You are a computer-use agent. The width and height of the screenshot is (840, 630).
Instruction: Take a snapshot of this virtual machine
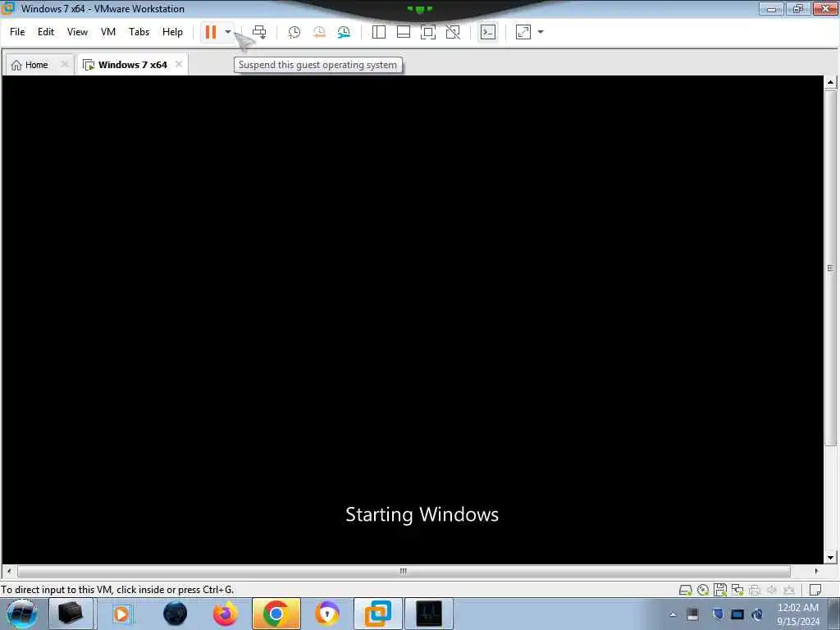click(294, 32)
